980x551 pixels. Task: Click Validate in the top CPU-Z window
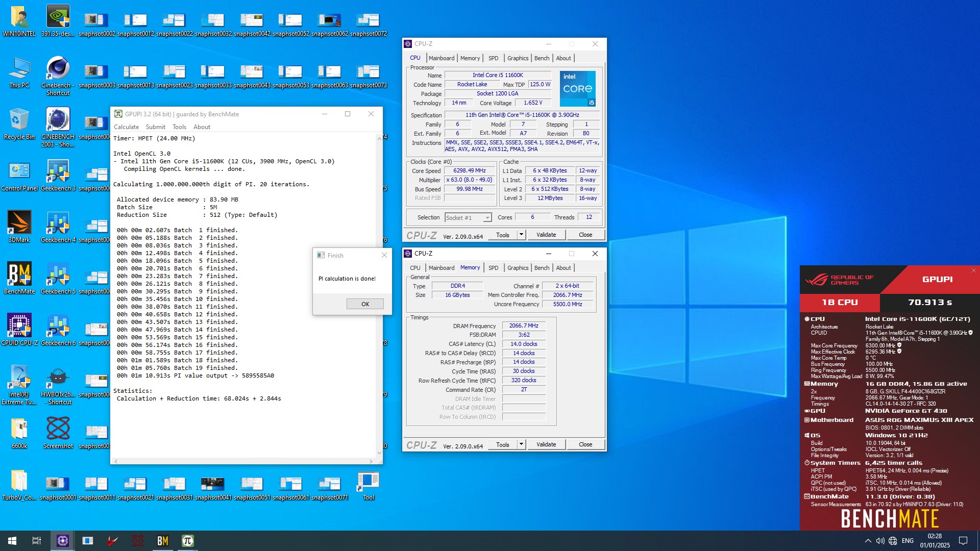pyautogui.click(x=546, y=235)
